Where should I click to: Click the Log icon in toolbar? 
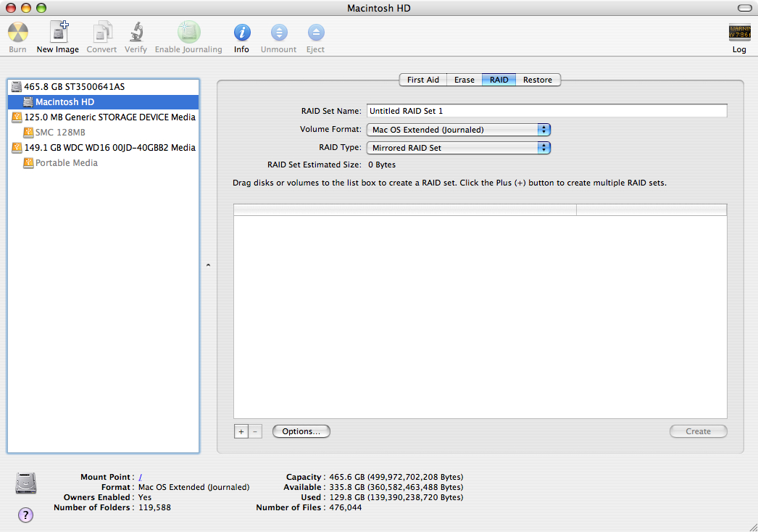point(738,33)
